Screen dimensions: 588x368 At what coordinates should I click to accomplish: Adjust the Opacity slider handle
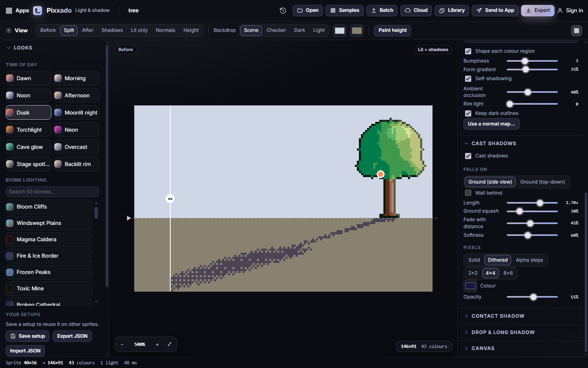533,297
